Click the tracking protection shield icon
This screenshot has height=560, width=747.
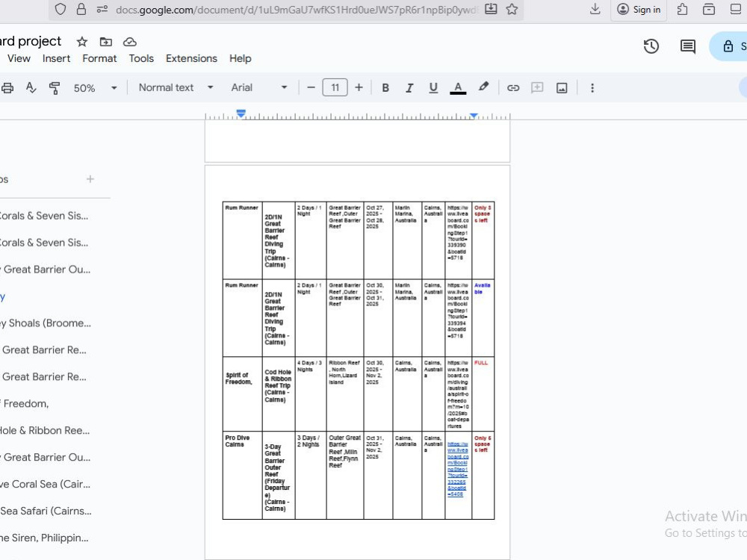click(x=60, y=9)
